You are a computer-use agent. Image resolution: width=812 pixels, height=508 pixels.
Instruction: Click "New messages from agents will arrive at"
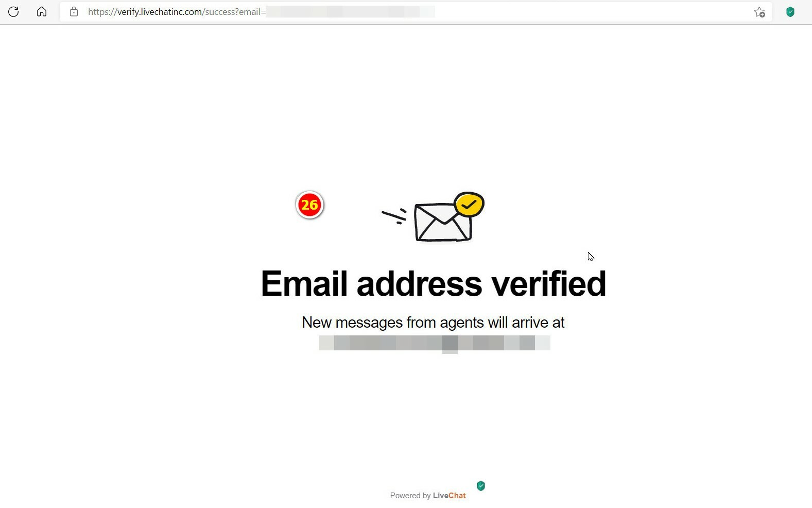click(x=433, y=323)
